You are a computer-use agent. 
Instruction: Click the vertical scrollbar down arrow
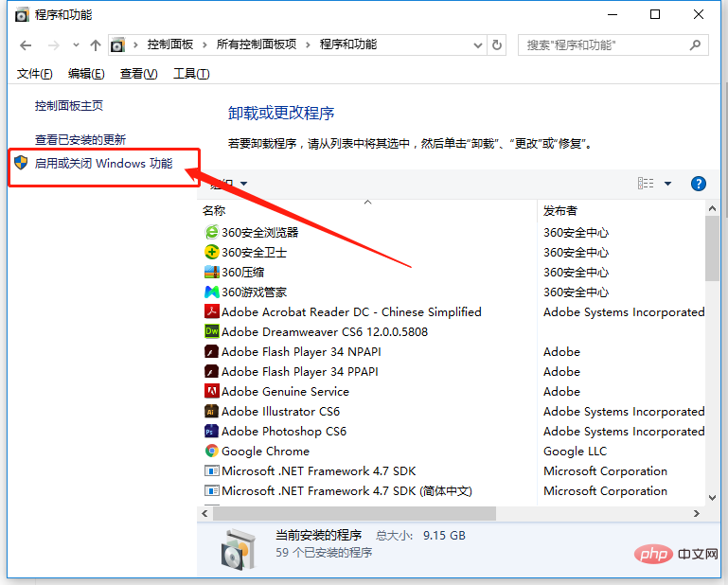click(712, 498)
